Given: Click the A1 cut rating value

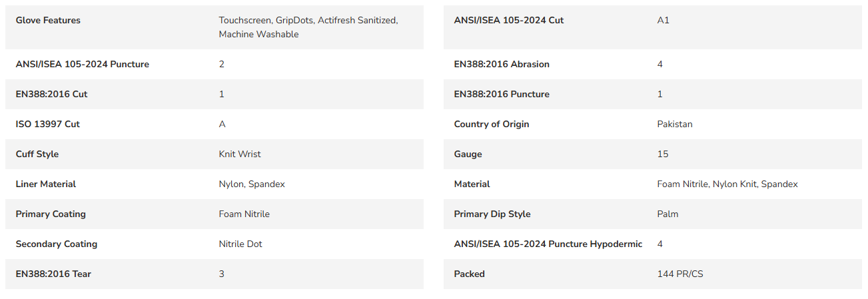Looking at the screenshot, I should pyautogui.click(x=663, y=21).
